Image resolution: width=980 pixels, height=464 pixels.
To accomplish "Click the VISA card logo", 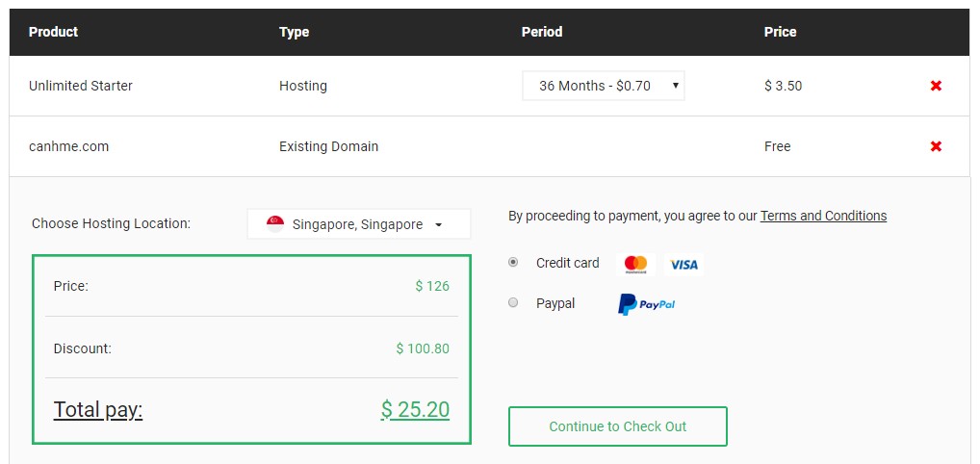I will click(683, 265).
